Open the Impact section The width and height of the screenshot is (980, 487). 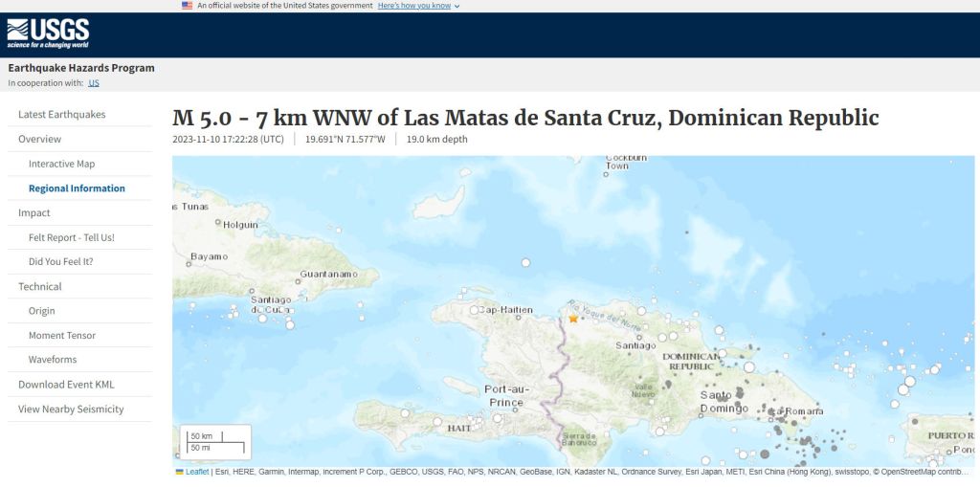(34, 212)
